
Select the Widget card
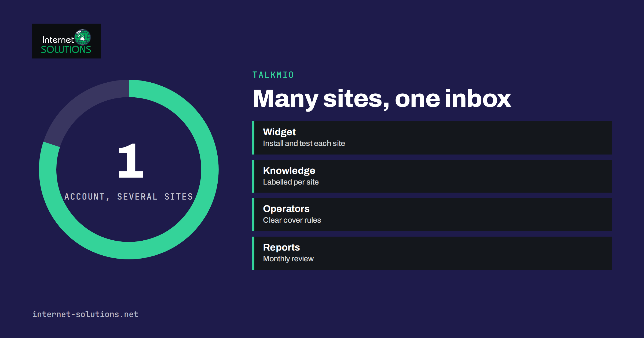click(432, 138)
